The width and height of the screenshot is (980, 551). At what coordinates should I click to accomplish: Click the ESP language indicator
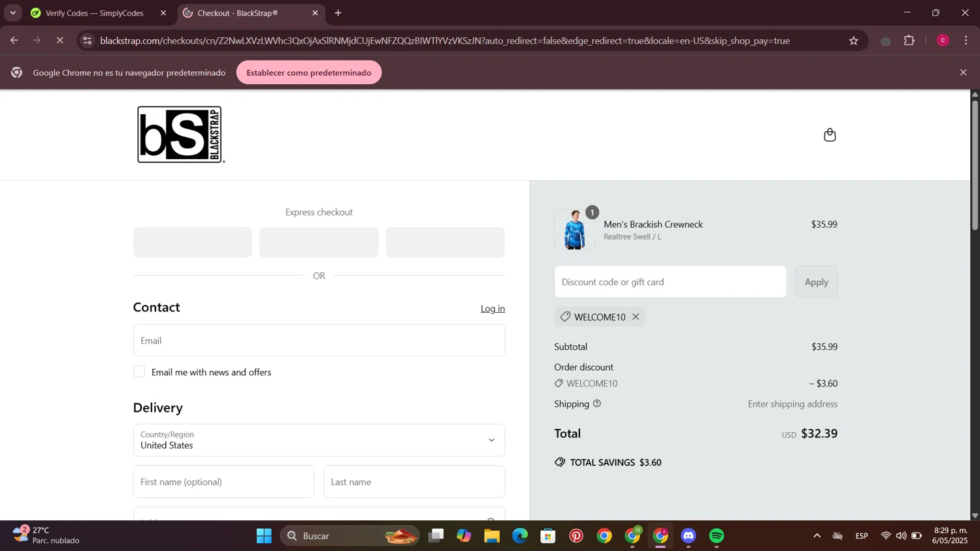862,536
